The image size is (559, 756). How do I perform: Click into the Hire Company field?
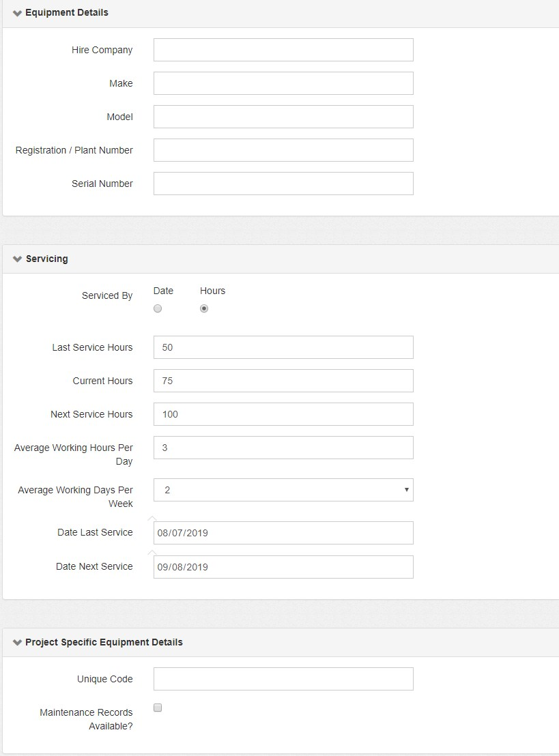click(283, 50)
